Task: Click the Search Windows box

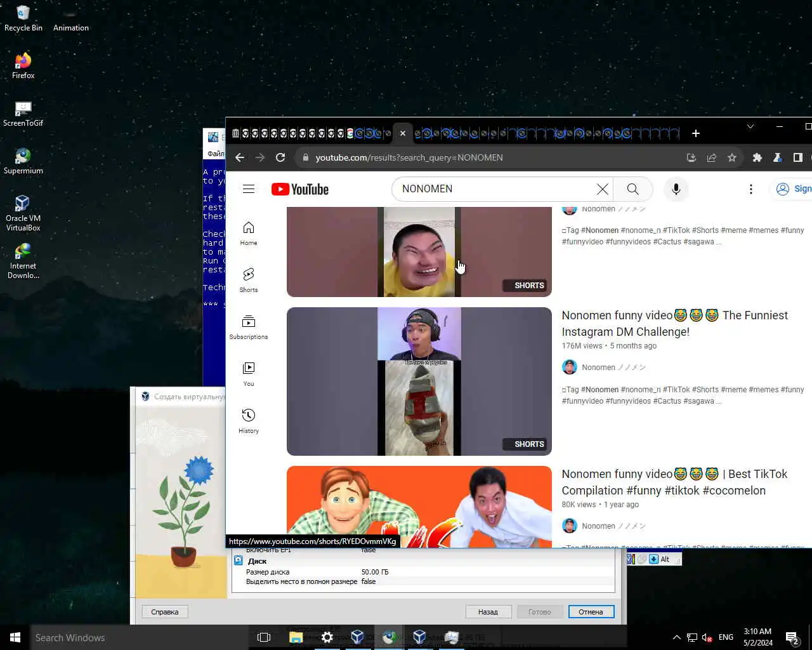Action: point(140,637)
